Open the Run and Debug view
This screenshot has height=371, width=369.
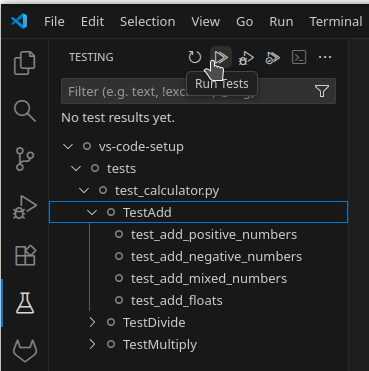coord(25,207)
